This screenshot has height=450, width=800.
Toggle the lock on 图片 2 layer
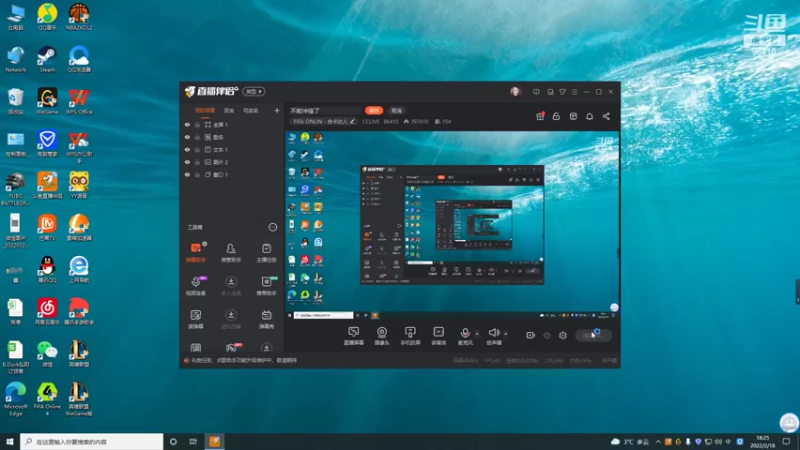(x=197, y=162)
